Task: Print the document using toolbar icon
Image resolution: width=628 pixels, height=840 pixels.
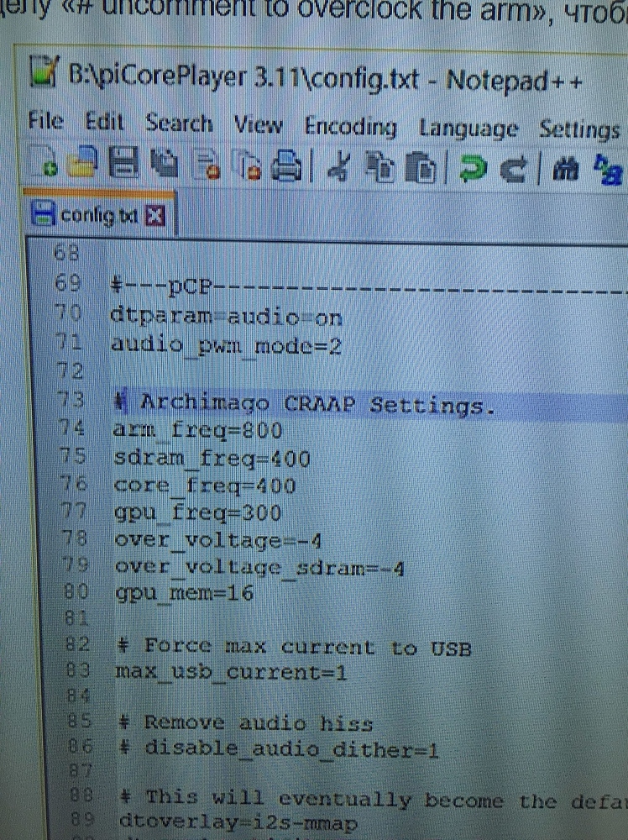Action: pyautogui.click(x=287, y=167)
